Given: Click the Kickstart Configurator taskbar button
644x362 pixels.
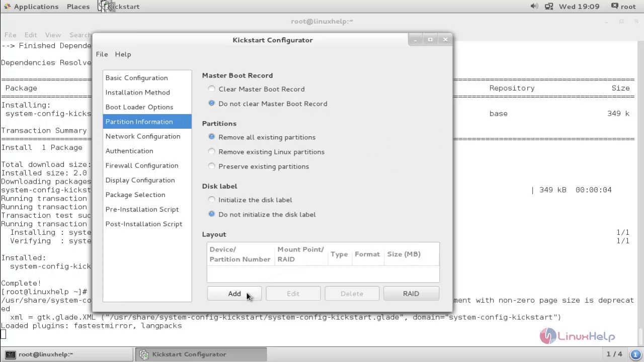Looking at the screenshot, I should (x=200, y=354).
